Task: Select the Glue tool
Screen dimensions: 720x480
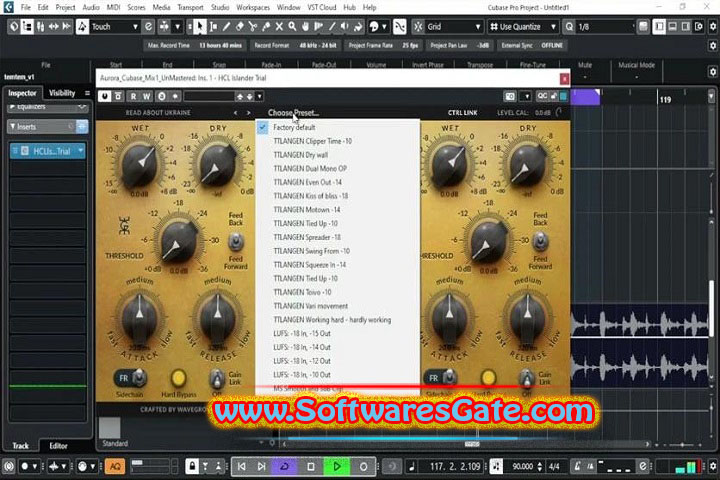Action: tap(266, 27)
